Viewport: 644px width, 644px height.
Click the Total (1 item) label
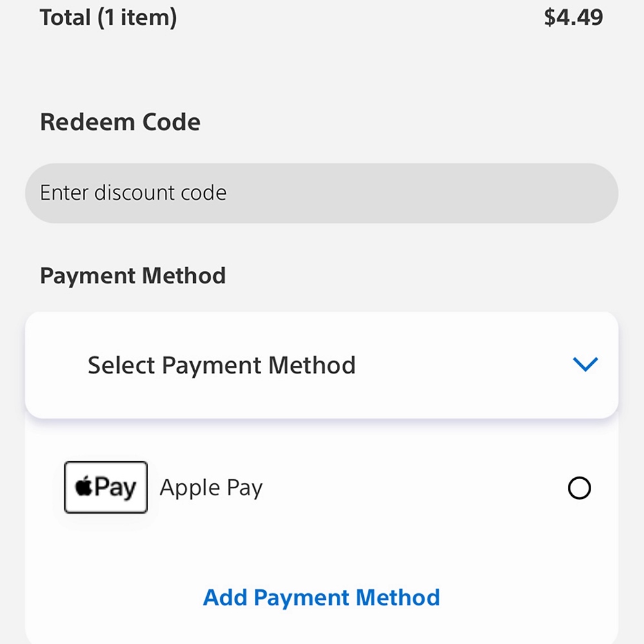point(108,17)
